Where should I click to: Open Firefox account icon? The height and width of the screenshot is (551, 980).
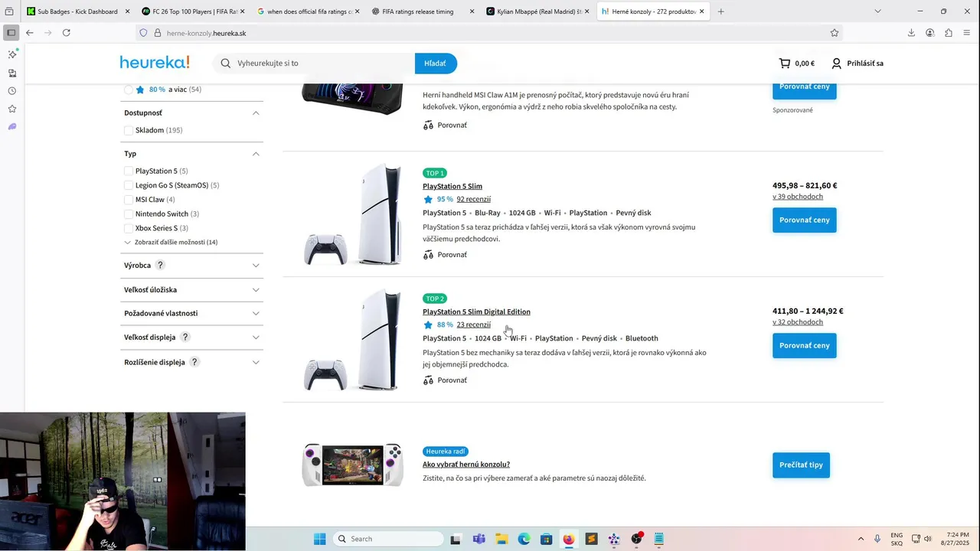tap(930, 33)
